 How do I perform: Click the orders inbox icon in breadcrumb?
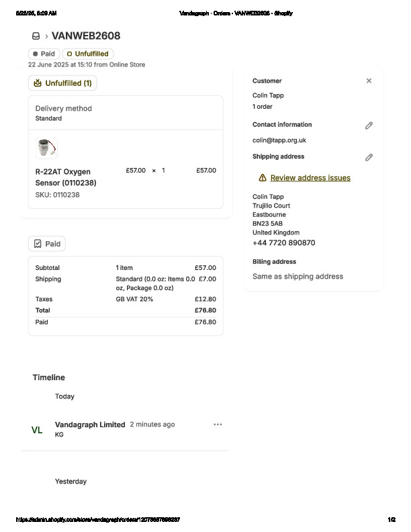36,36
